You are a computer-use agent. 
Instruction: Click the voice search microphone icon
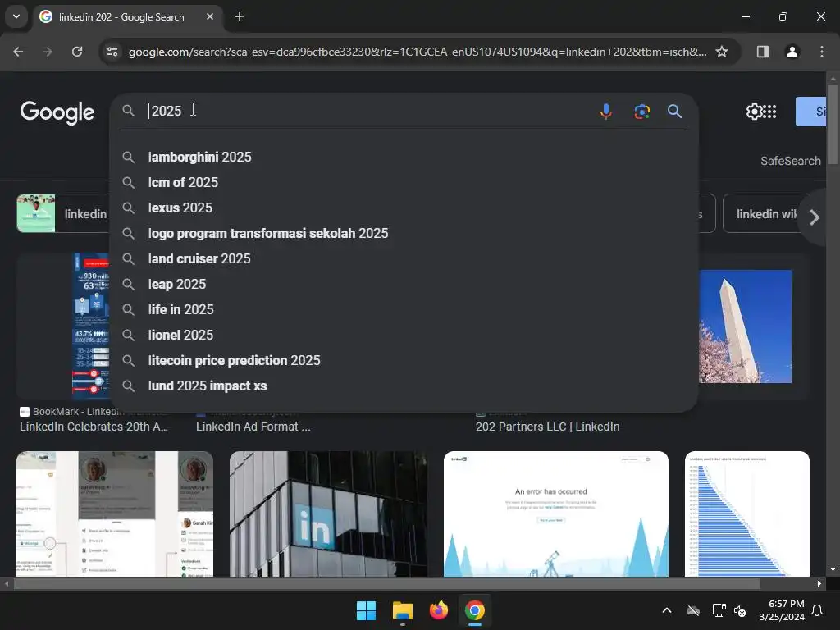coord(606,112)
